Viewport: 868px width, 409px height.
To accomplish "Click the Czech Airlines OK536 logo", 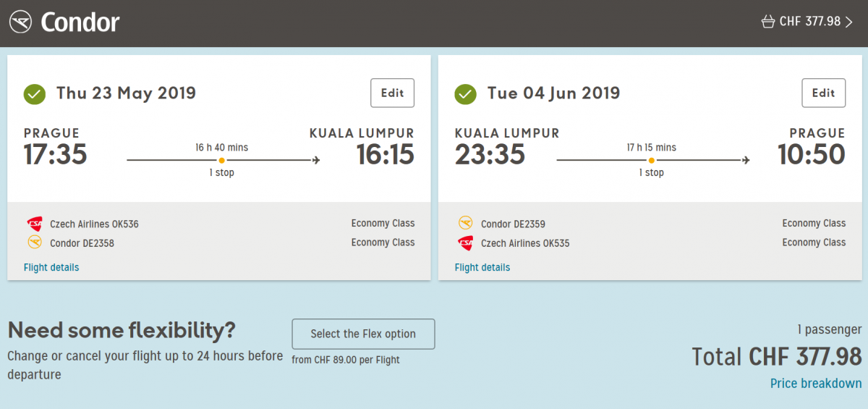I will pyautogui.click(x=35, y=224).
